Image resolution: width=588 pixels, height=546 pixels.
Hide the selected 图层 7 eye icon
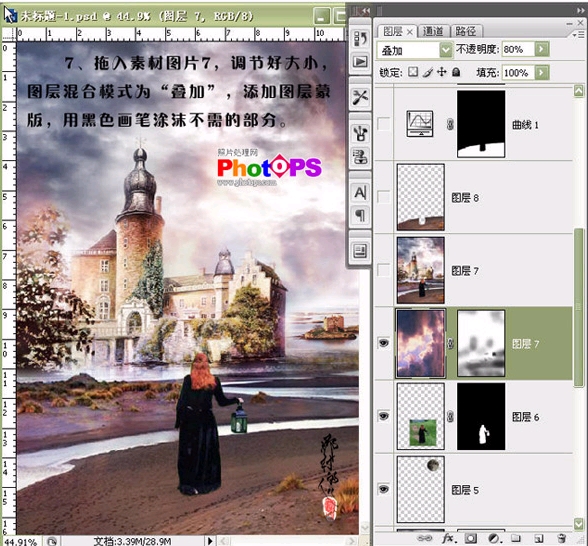pos(383,343)
